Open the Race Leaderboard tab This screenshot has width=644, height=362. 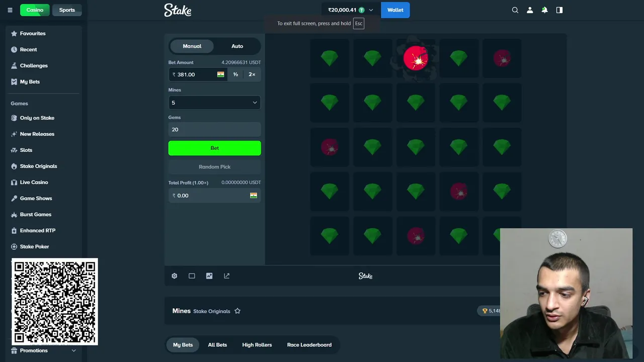pos(309,345)
